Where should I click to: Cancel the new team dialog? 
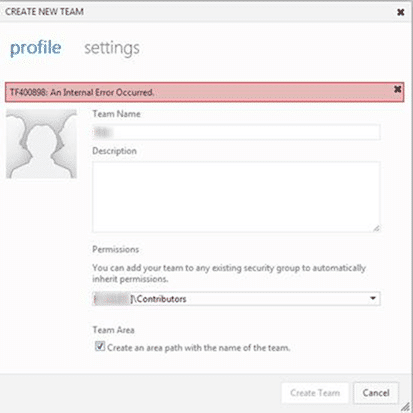[x=376, y=393]
